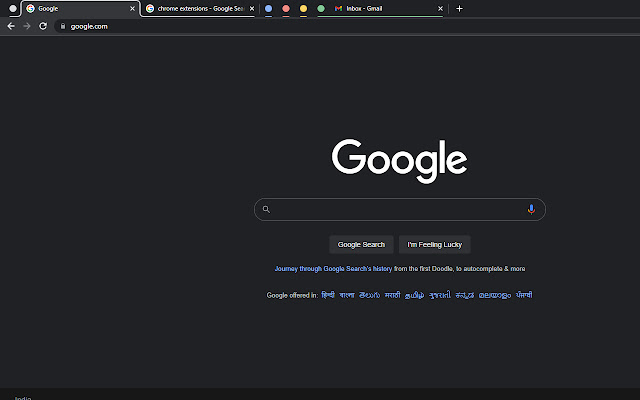Switch to the Inbox - Gmail tab
The height and width of the screenshot is (400, 640).
(388, 9)
